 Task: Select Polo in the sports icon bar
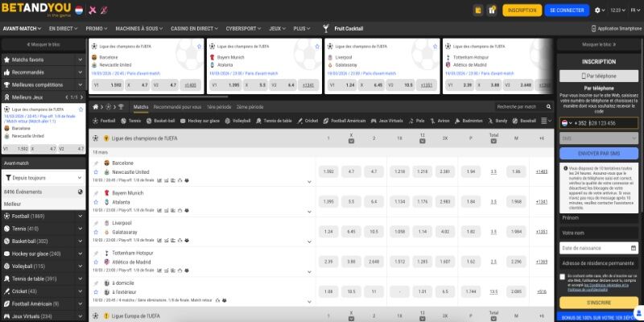coord(416,121)
